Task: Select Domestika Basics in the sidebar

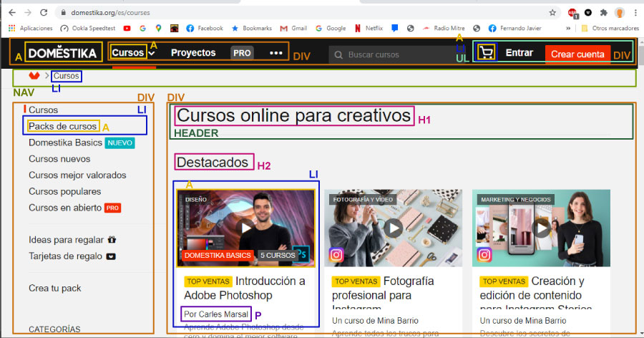Action: tap(65, 143)
